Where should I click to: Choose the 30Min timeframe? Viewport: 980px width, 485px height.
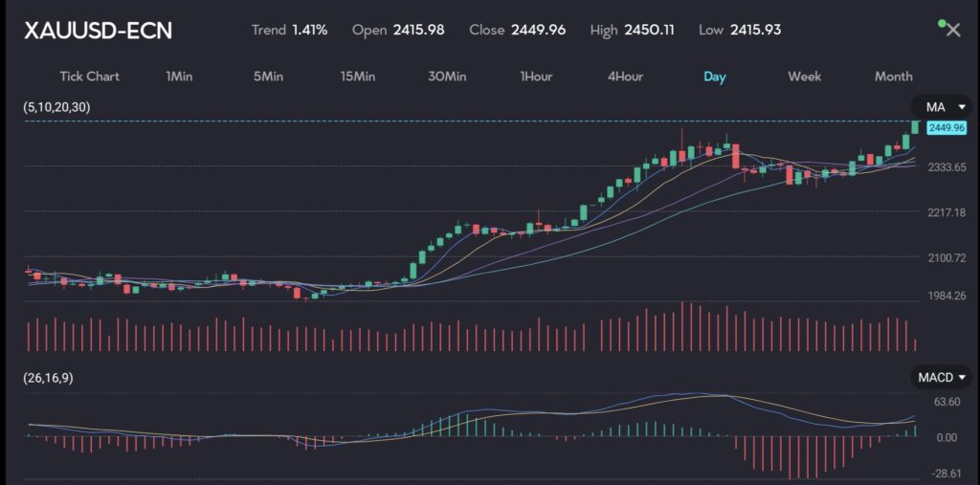[x=447, y=77]
